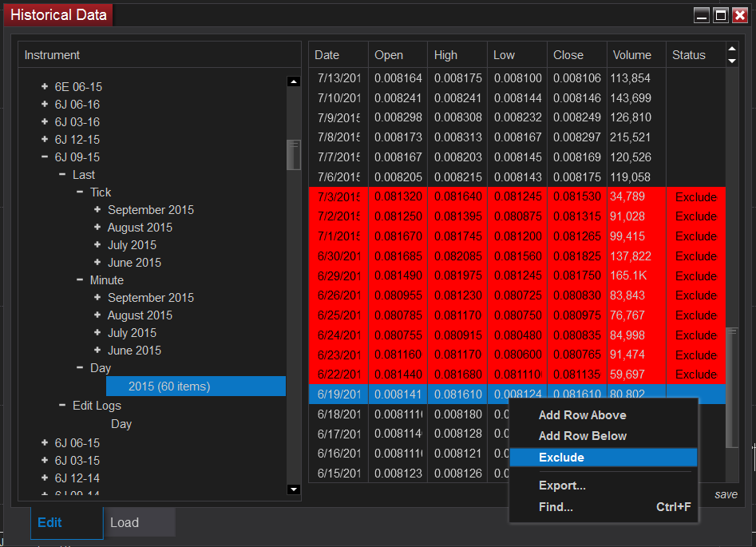The width and height of the screenshot is (756, 547).
Task: Switch to the Edit tab
Action: point(66,522)
